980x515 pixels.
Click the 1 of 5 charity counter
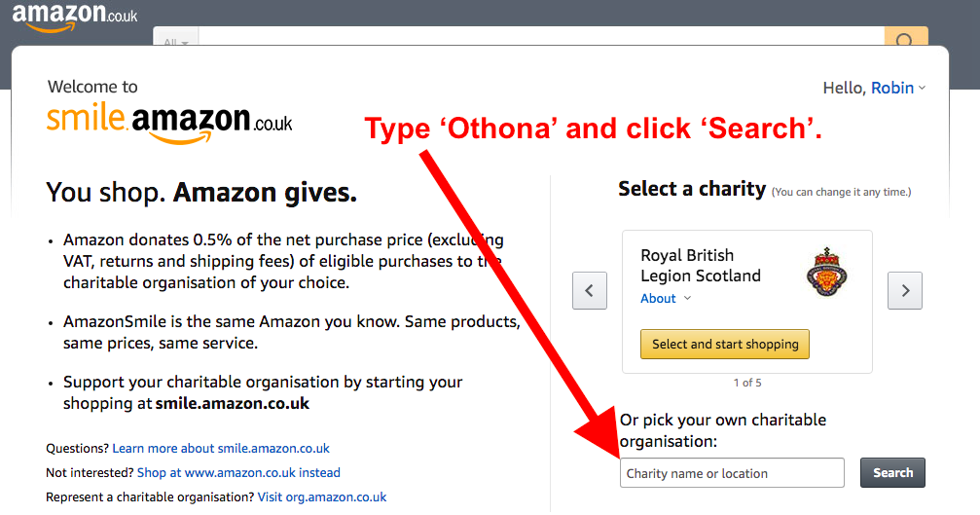tap(747, 383)
